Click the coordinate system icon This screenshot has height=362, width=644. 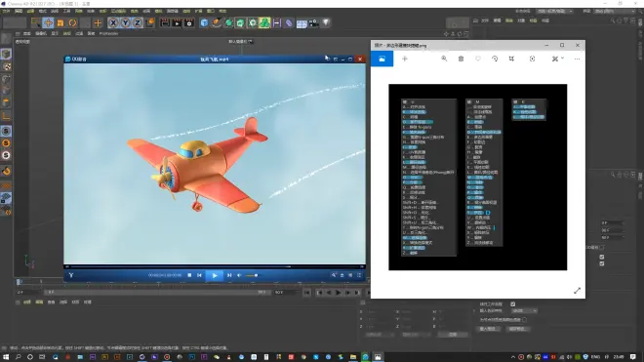point(150,22)
